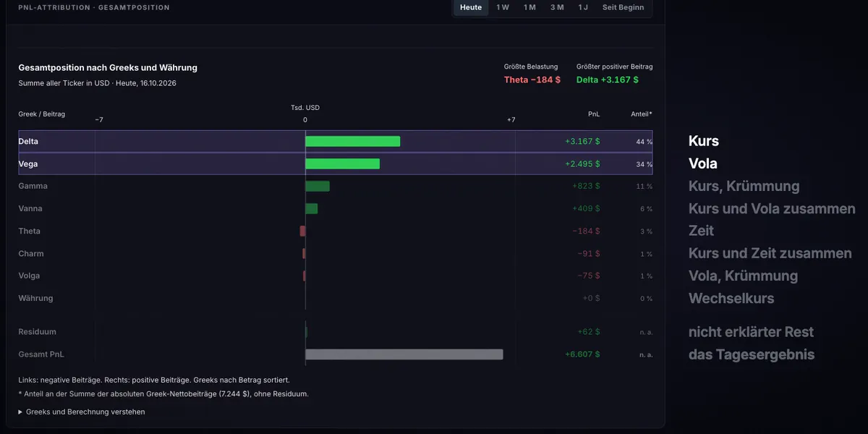Image resolution: width=868 pixels, height=434 pixels.
Task: Click the Charm PnL value −91 $
Action: click(589, 253)
